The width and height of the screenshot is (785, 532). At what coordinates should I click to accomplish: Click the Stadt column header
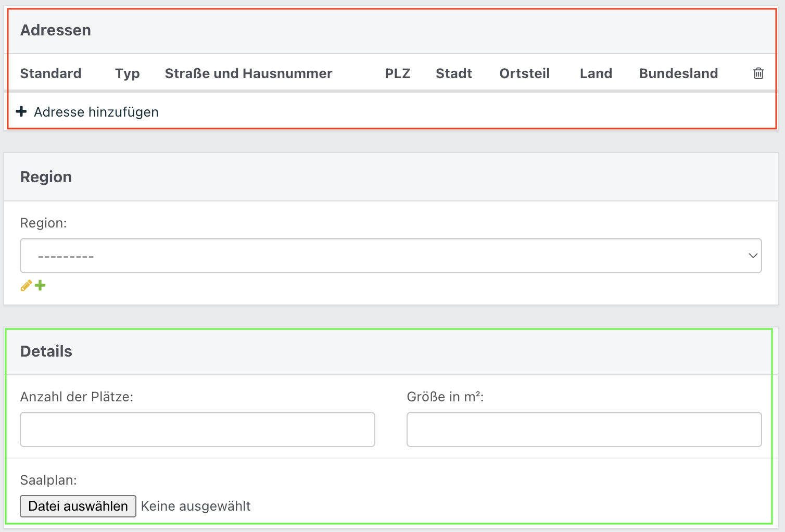click(x=454, y=73)
